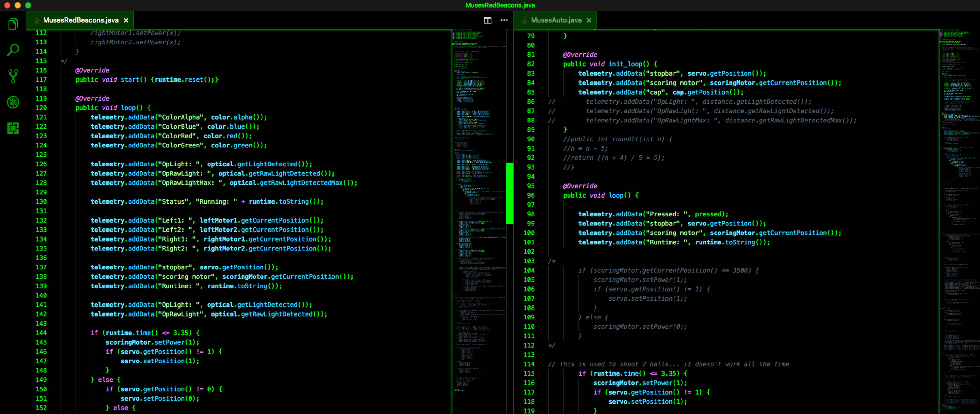Close the MusesRedBeacons.java tab
This screenshot has height=414, width=980.
click(x=126, y=20)
